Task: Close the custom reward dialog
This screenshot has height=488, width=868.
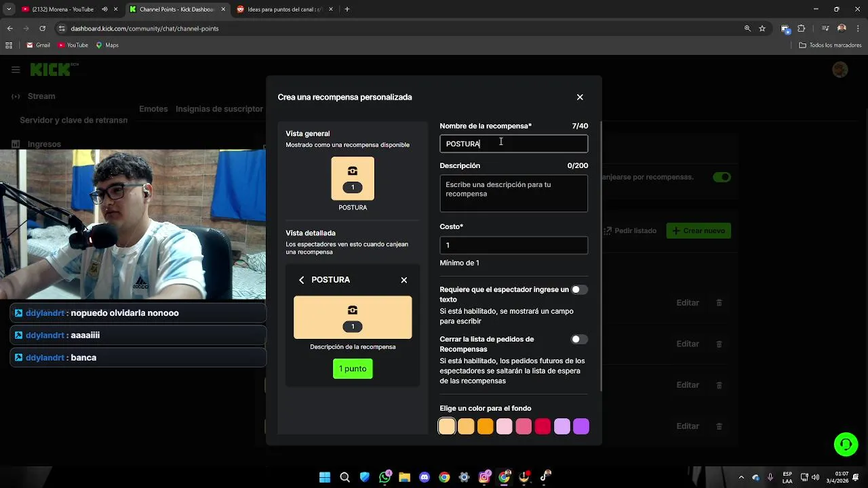Action: point(580,97)
